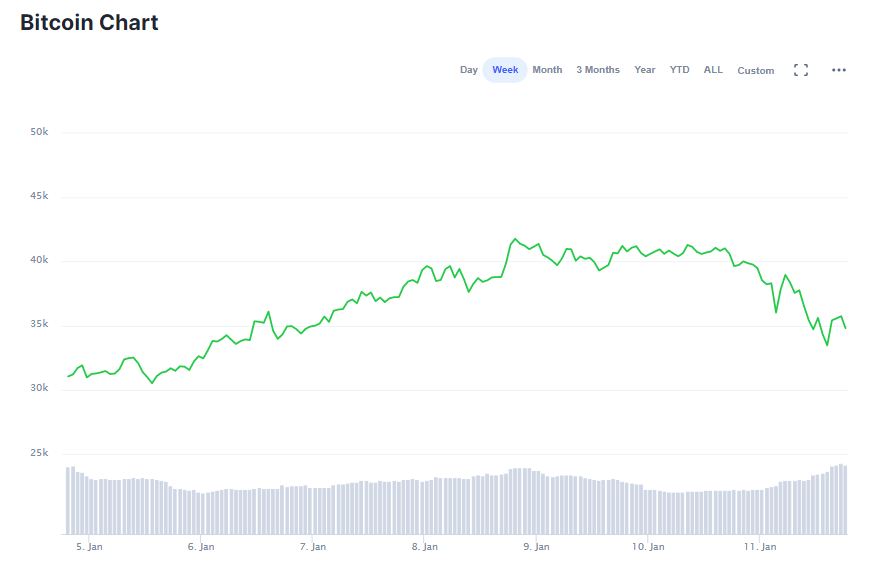Click the Bitcoin Chart heading

click(x=89, y=23)
